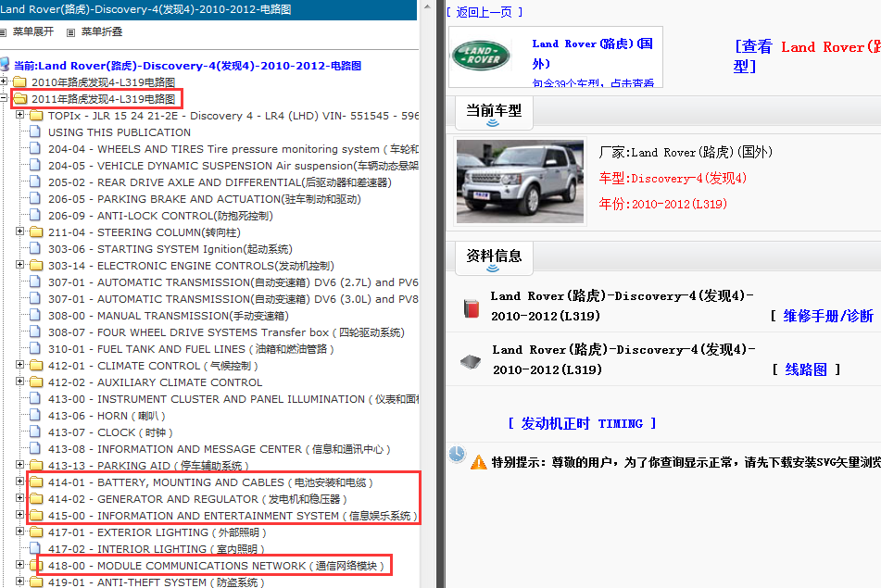Click document icon of 205-02 REAR DRIVE AXLE
881x588 pixels.
pos(35,182)
